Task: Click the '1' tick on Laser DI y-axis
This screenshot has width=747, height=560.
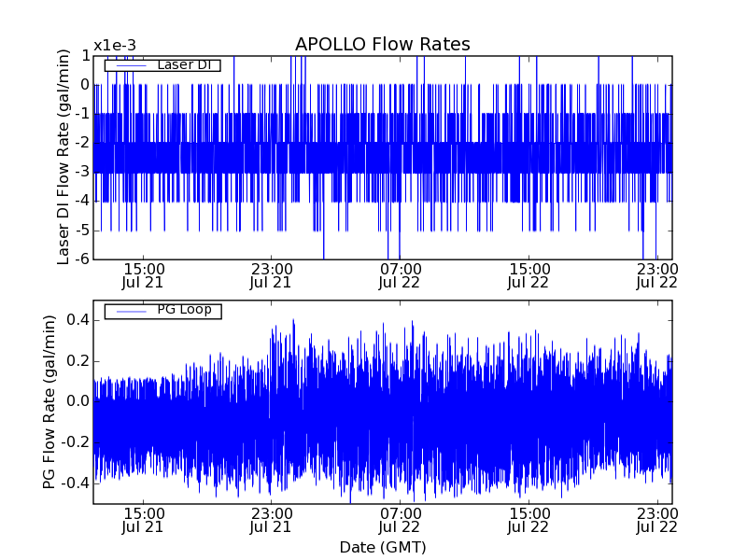Action: 85,56
